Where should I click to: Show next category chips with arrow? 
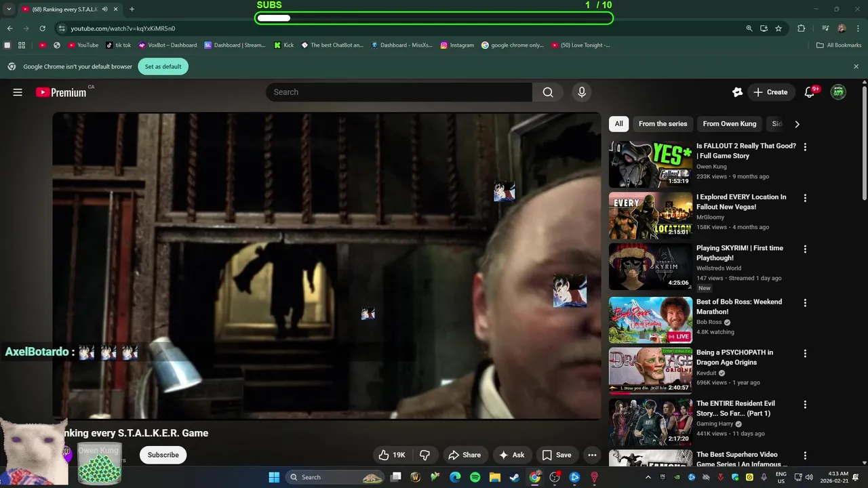797,124
